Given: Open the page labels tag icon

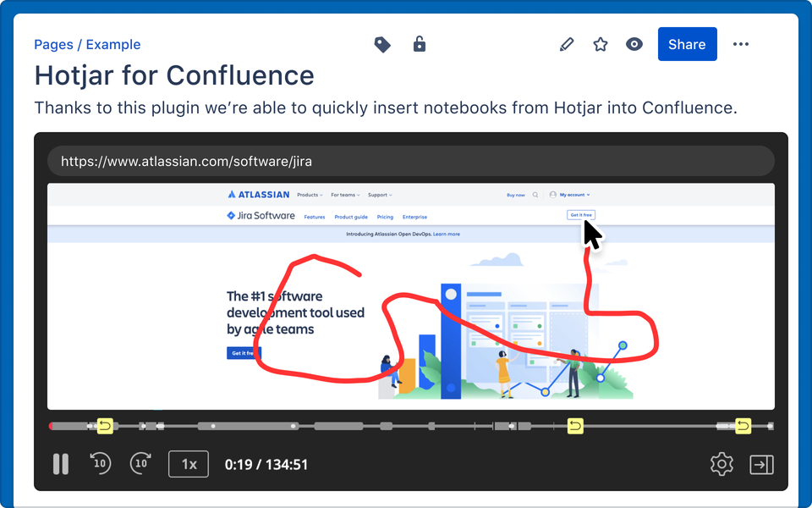Looking at the screenshot, I should click(x=382, y=45).
